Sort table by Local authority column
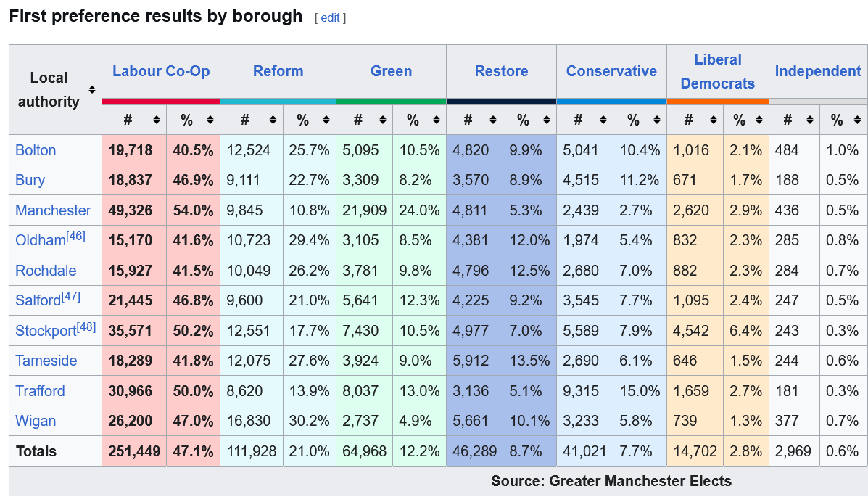 click(92, 90)
